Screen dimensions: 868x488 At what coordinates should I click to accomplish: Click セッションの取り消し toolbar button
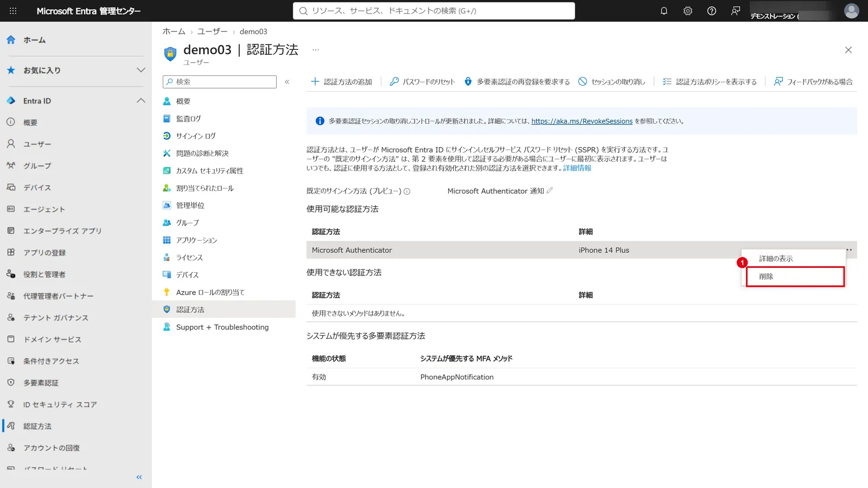click(x=611, y=82)
